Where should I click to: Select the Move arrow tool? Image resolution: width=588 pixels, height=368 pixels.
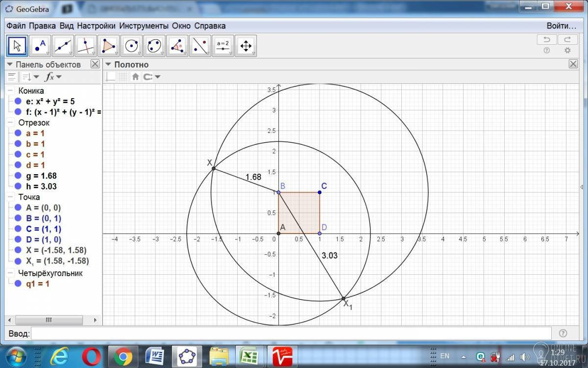(17, 46)
